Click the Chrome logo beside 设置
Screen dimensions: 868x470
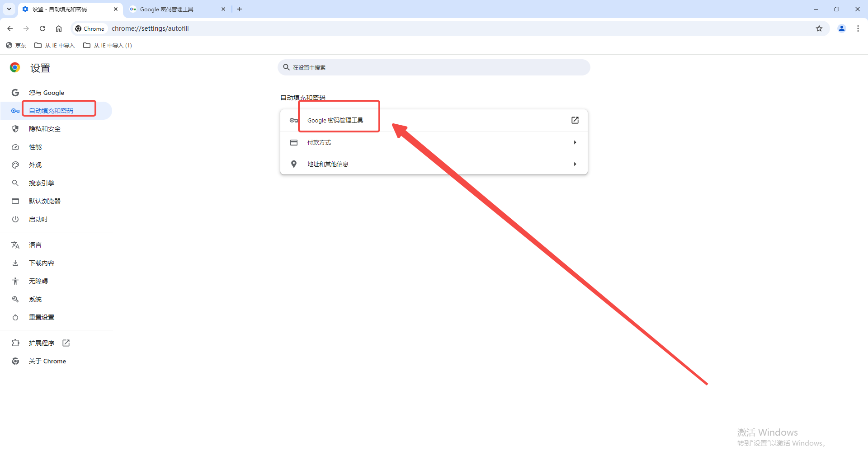[x=15, y=68]
